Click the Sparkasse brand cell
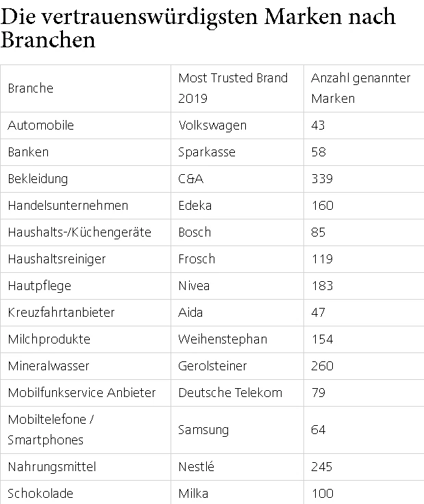 click(207, 152)
